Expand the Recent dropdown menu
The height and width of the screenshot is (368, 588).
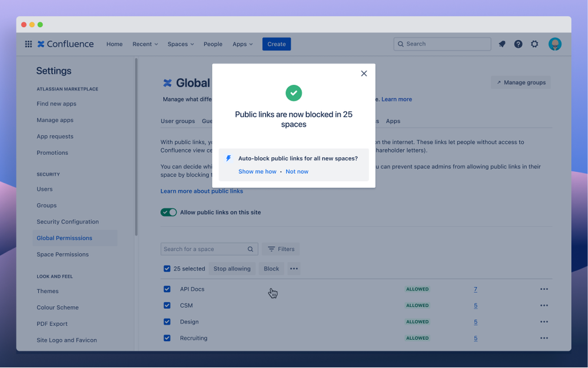coord(145,44)
